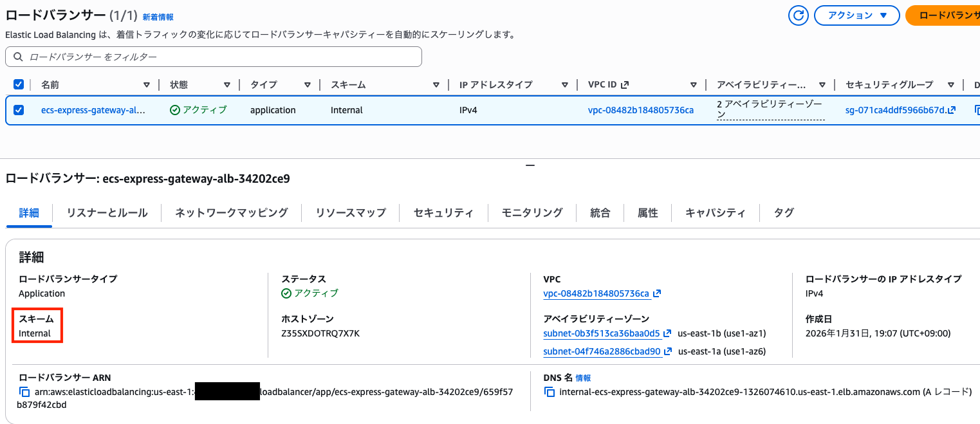This screenshot has width=980, height=424.
Task: Open the スキーム column filter dropdown
Action: click(x=437, y=84)
